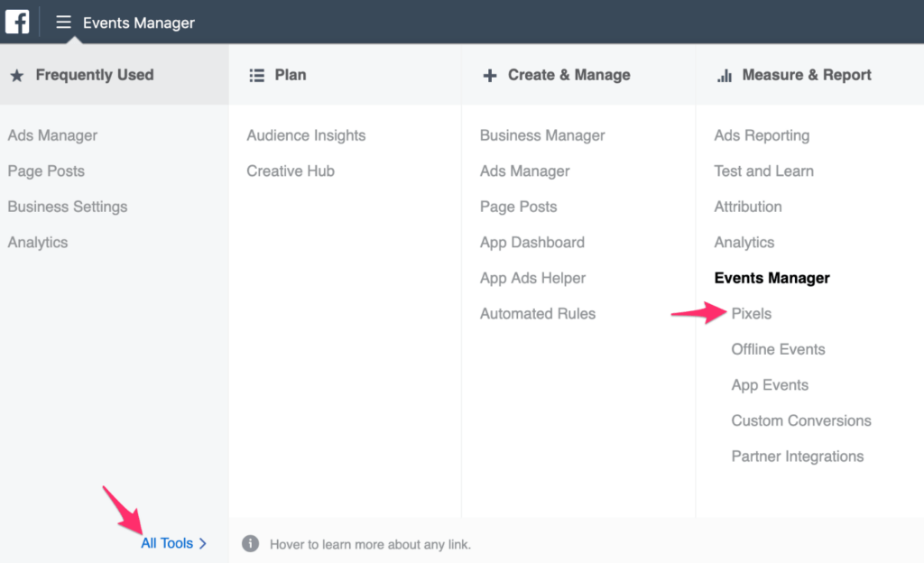Screen dimensions: 924x563
Task: Go to Ads Reporting
Action: (762, 135)
